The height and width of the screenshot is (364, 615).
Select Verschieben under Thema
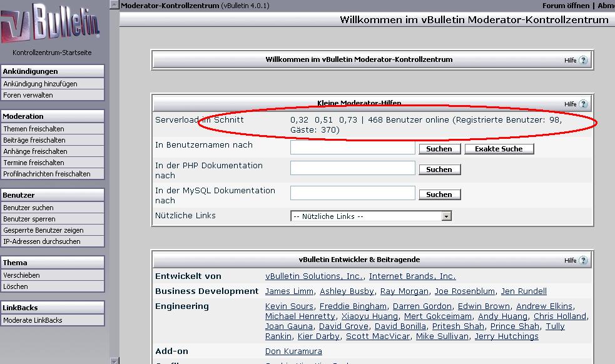53,275
